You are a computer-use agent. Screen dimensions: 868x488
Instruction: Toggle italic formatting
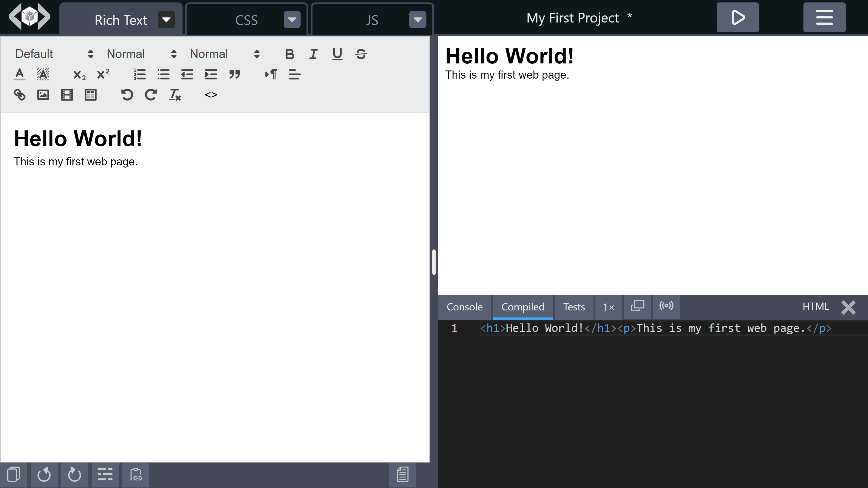point(313,54)
